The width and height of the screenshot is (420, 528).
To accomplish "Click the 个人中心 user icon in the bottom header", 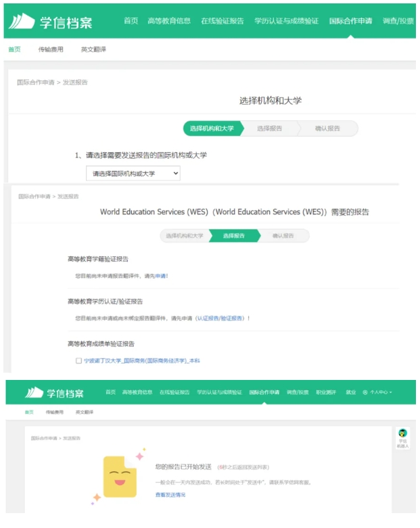I will tap(365, 392).
